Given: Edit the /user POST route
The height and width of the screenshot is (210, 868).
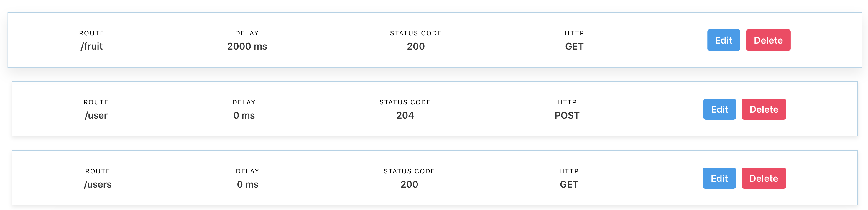Looking at the screenshot, I should pos(719,109).
